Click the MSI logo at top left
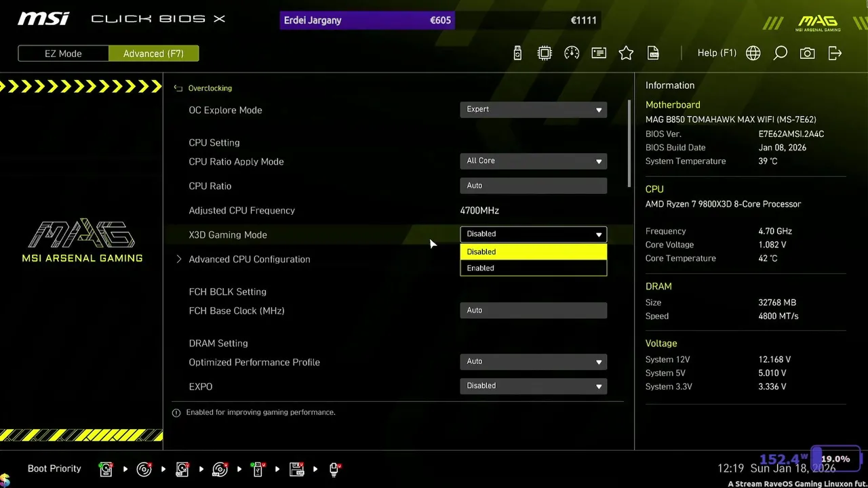 coord(43,19)
